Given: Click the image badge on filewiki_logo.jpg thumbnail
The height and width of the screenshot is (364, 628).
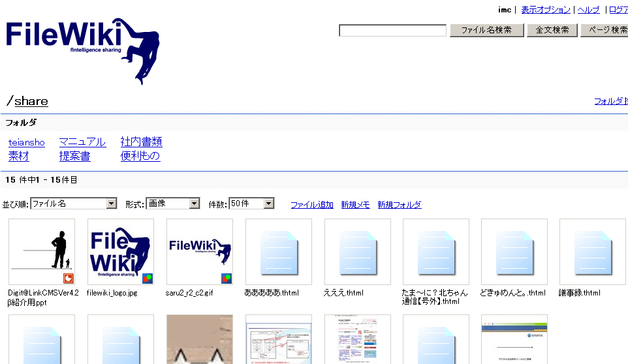Looking at the screenshot, I should coord(148,278).
